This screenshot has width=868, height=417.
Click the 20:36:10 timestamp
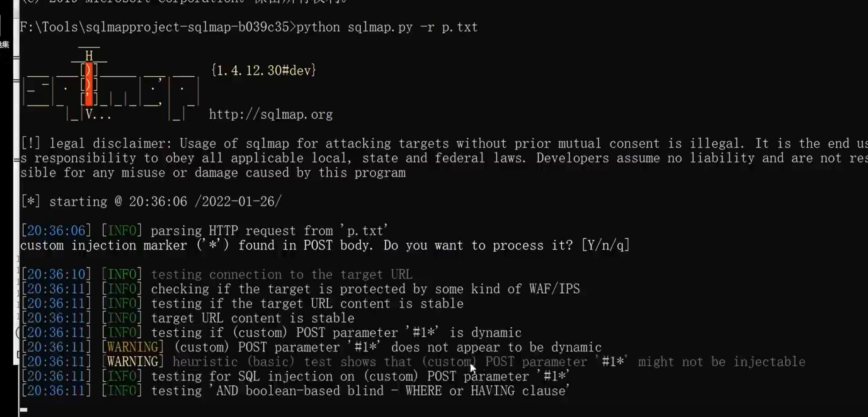(56, 275)
